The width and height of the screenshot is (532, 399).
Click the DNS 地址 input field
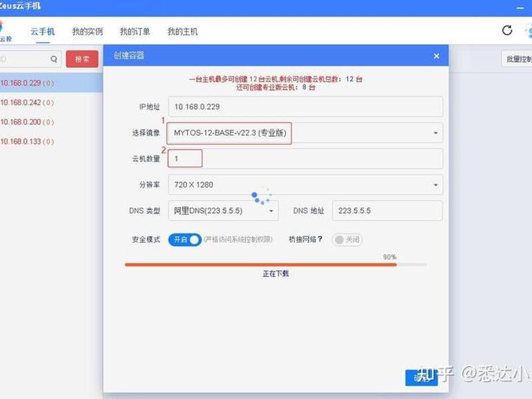[x=388, y=211]
